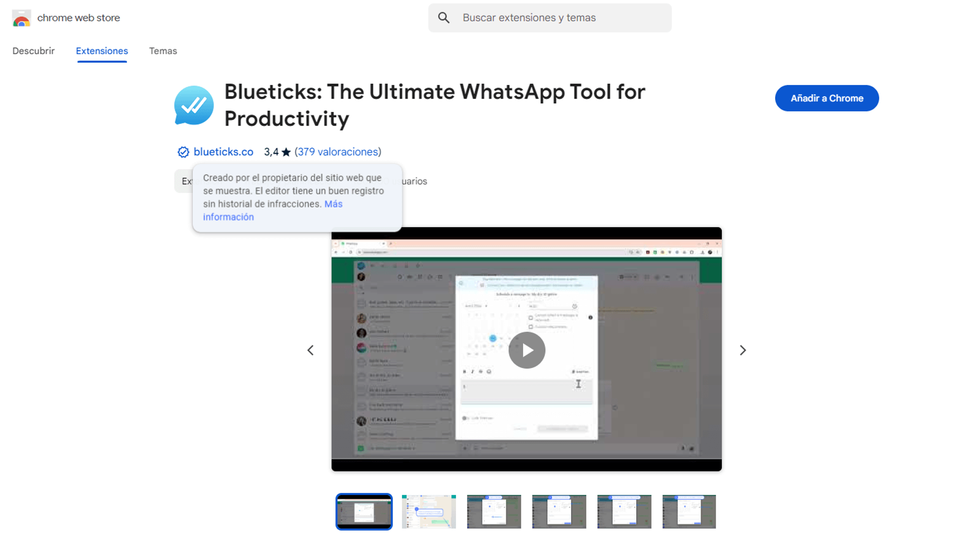Image resolution: width=964 pixels, height=560 pixels.
Task: Select the sixth screenshot thumbnail
Action: (689, 511)
